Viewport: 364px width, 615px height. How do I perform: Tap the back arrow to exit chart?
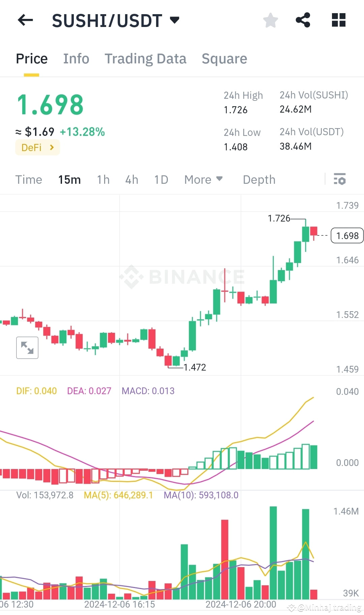coord(25,20)
